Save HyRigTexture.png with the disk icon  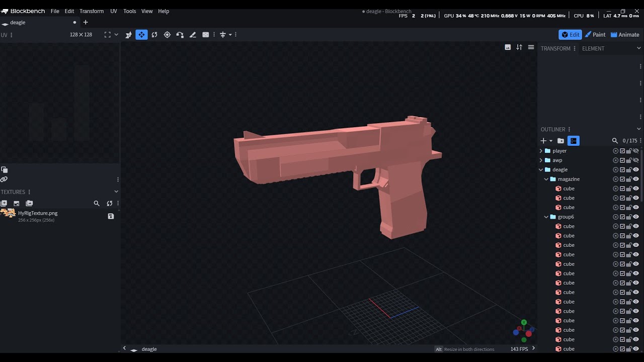(111, 216)
